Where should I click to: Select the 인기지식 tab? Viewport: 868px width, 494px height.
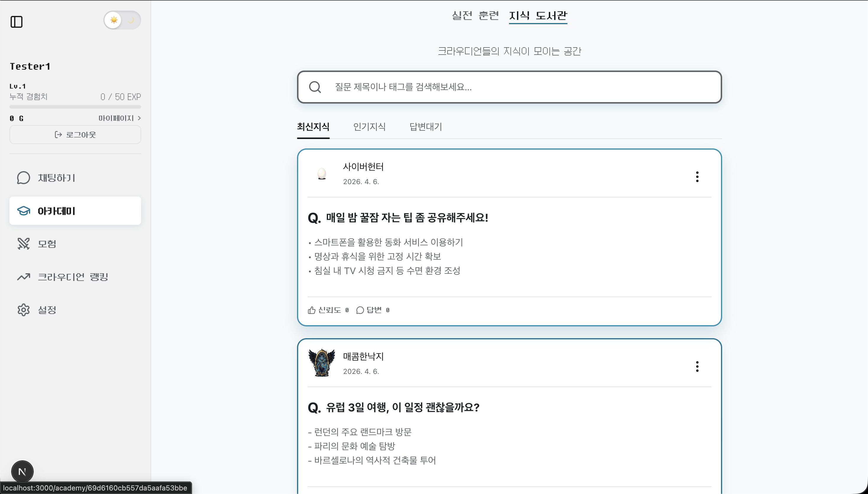[369, 127]
